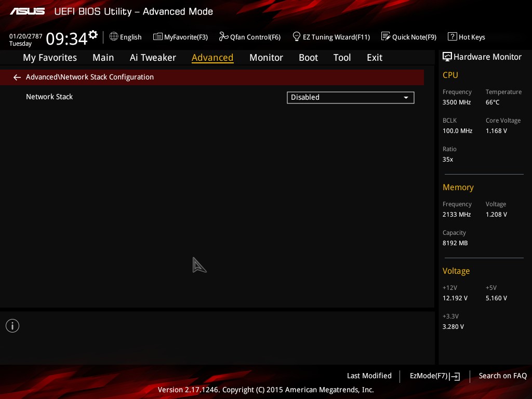Open Search on FAQ
The image size is (532, 399).
[502, 376]
